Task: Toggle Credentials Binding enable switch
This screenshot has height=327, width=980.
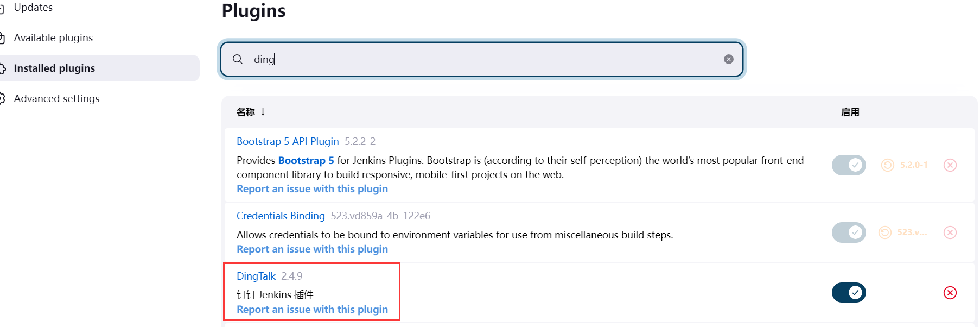Action: point(849,232)
